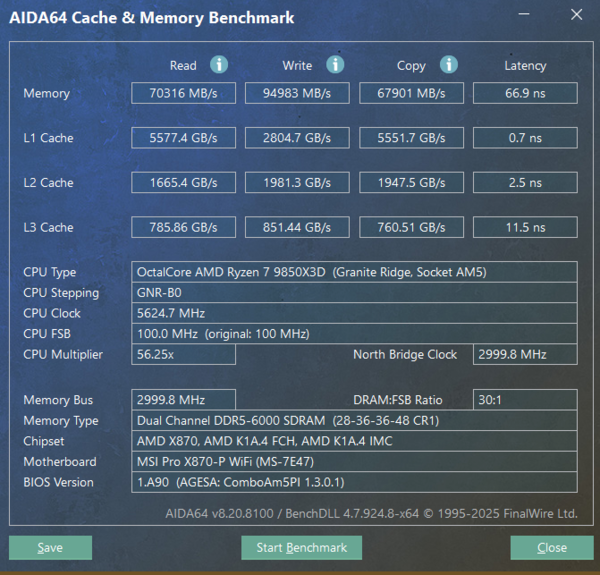
Task: Select L1 Cache copy 5551.7 GB/s
Action: pyautogui.click(x=411, y=138)
